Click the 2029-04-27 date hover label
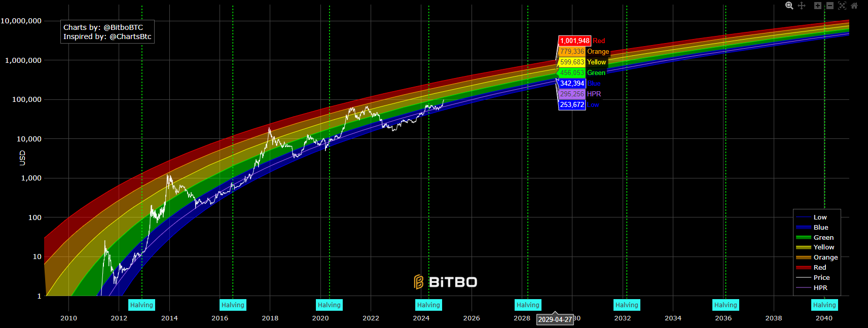The width and height of the screenshot is (868, 328). 555,319
